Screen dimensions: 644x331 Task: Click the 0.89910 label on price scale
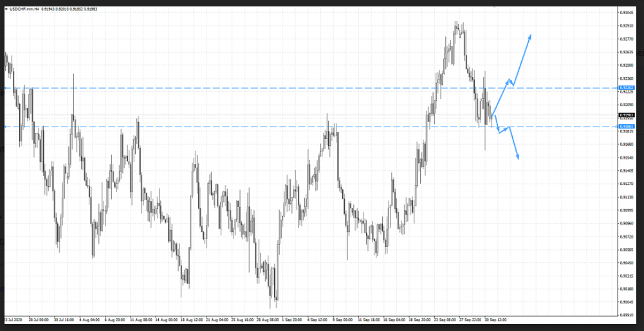click(627, 316)
